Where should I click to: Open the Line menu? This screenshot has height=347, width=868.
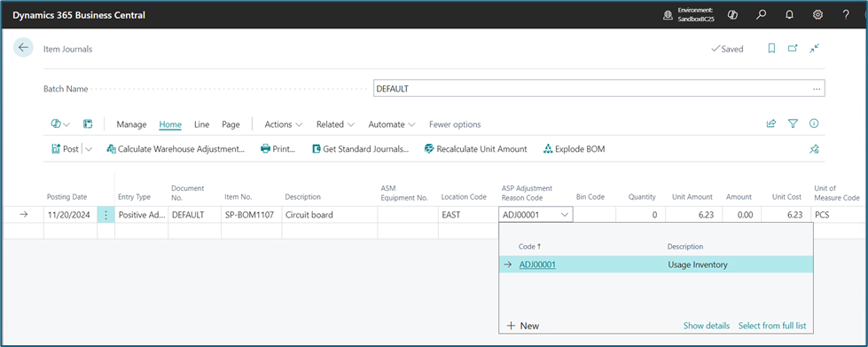pyautogui.click(x=201, y=124)
